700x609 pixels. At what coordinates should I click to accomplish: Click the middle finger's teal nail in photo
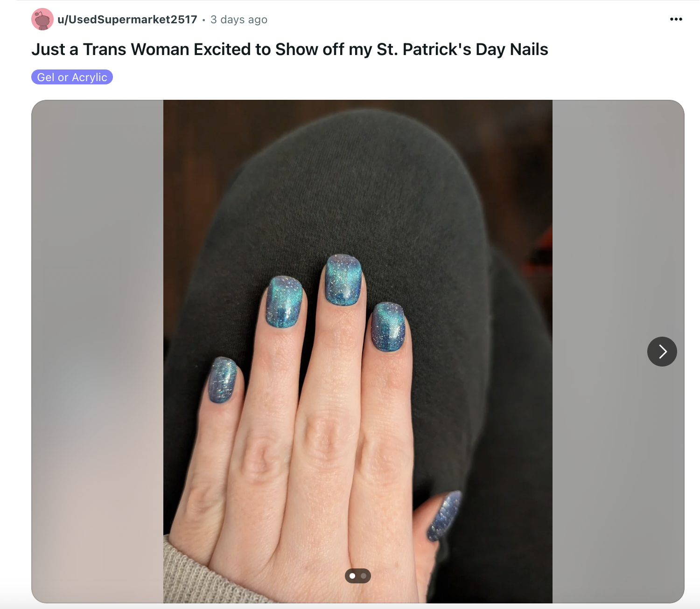(x=344, y=280)
